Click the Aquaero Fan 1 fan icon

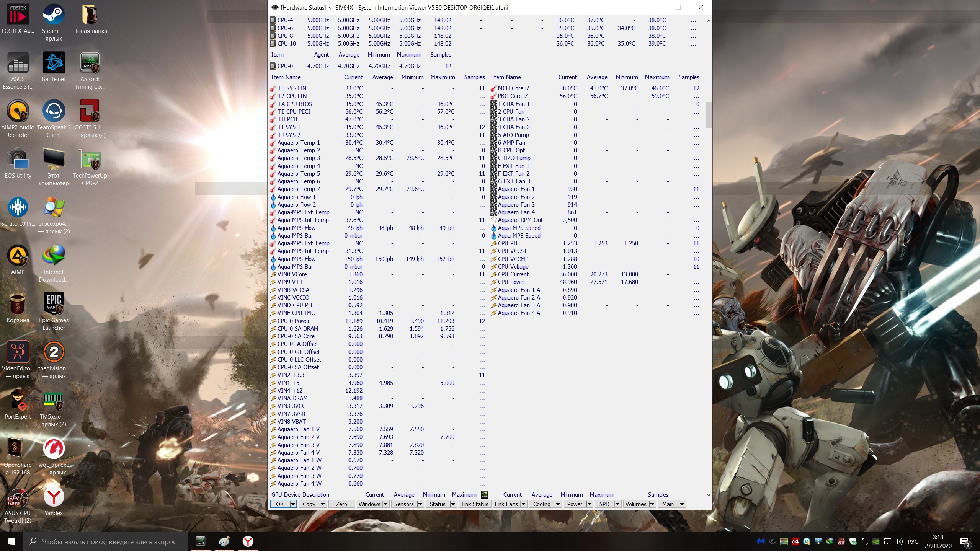click(493, 189)
